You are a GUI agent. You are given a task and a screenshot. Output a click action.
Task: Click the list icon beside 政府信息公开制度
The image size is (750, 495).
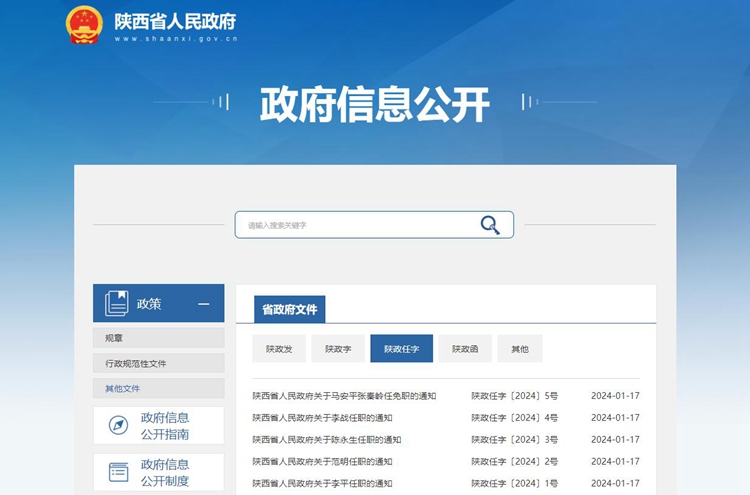[x=119, y=472]
